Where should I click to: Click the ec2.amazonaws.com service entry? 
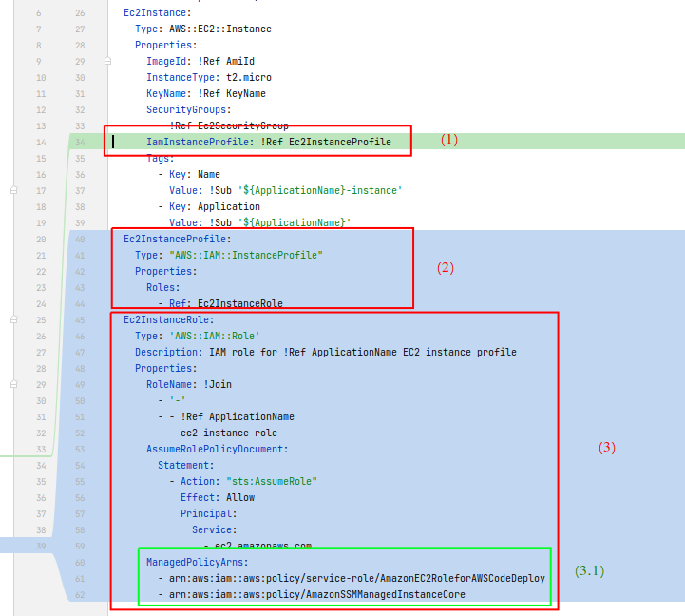click(263, 546)
